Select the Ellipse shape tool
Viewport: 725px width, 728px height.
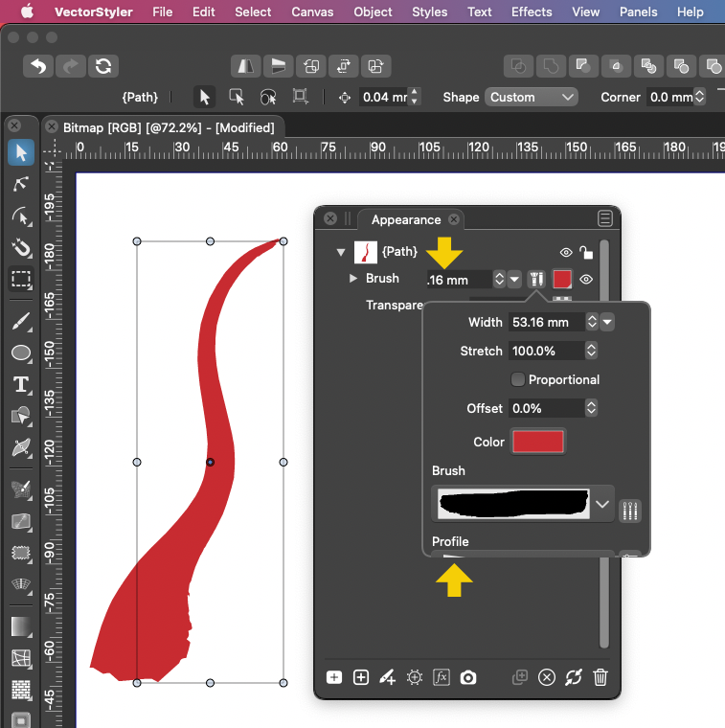pos(20,353)
